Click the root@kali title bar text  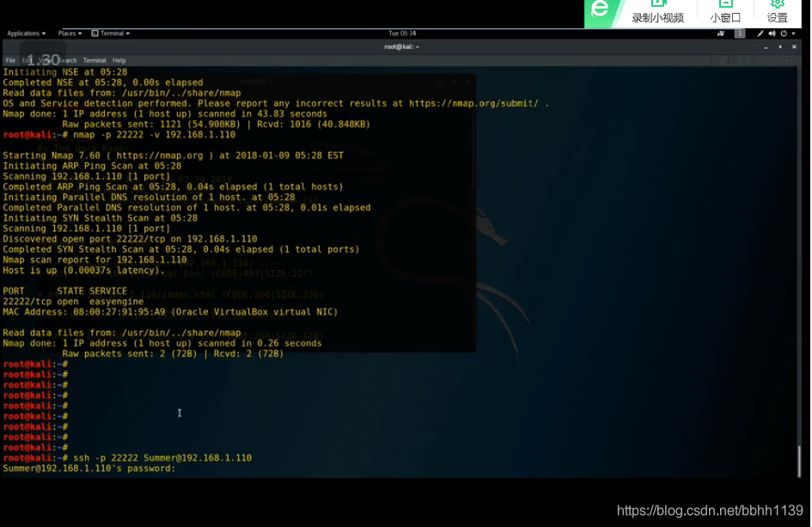[401, 46]
